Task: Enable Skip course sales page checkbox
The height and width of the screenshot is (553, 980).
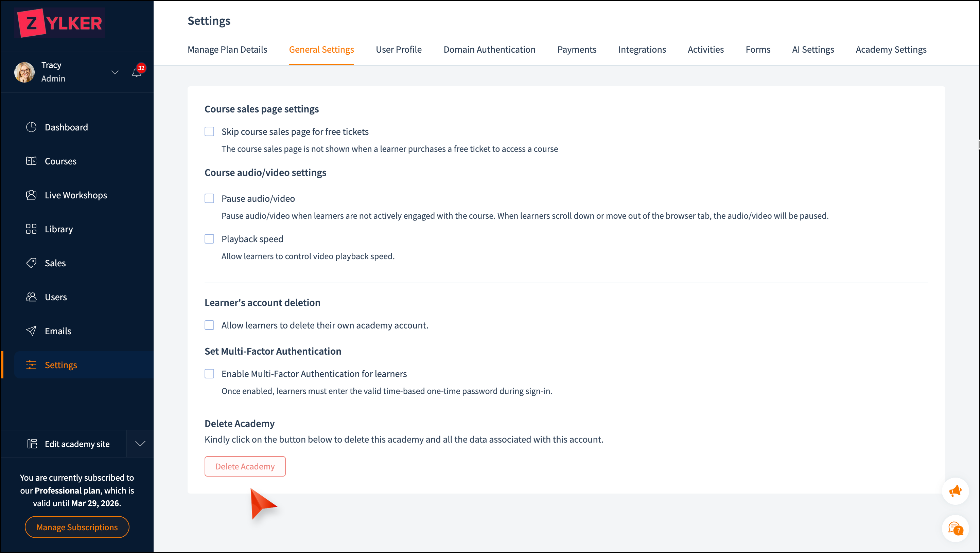Action: [x=209, y=131]
